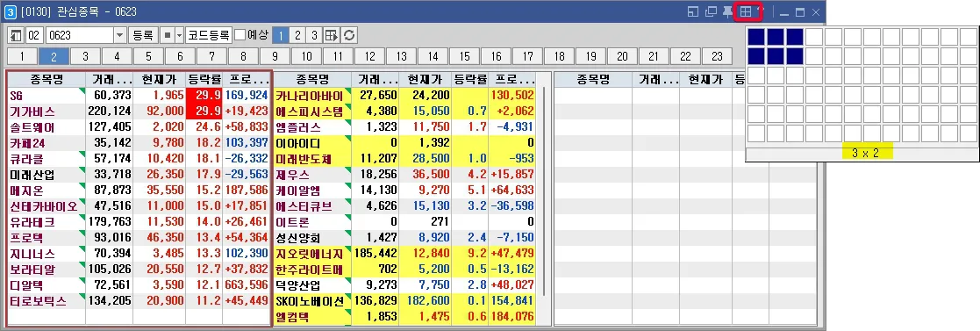Viewport: 980px width, 331px height.
Task: Switch to group tab 5
Action: [149, 57]
